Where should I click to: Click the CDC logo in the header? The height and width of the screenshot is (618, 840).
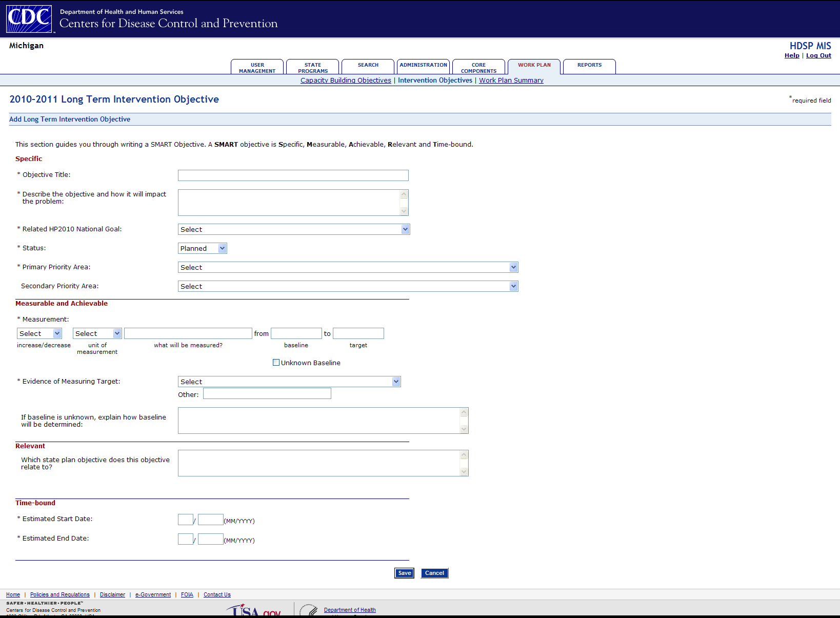click(x=29, y=18)
